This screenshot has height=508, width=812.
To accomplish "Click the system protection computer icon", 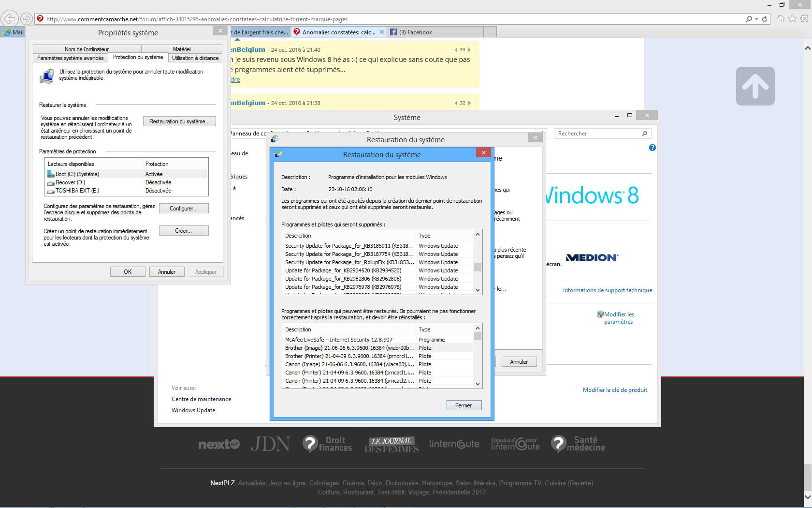I will point(47,76).
